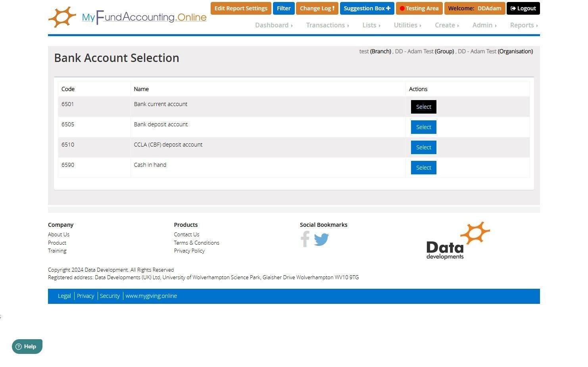Click the Data Developments footer logo

458,241
